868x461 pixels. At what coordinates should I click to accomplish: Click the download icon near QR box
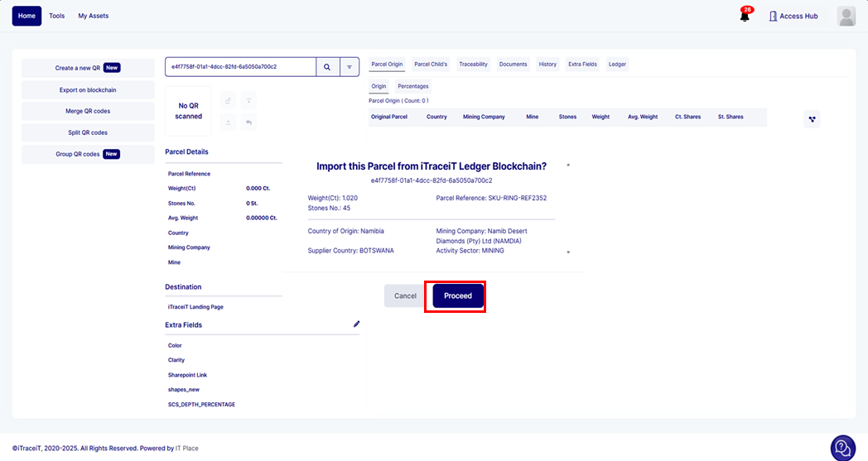tap(248, 101)
